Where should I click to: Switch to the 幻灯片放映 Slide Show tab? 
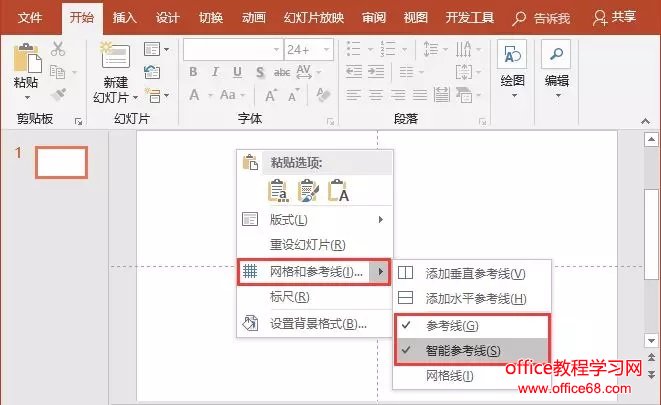[x=314, y=18]
